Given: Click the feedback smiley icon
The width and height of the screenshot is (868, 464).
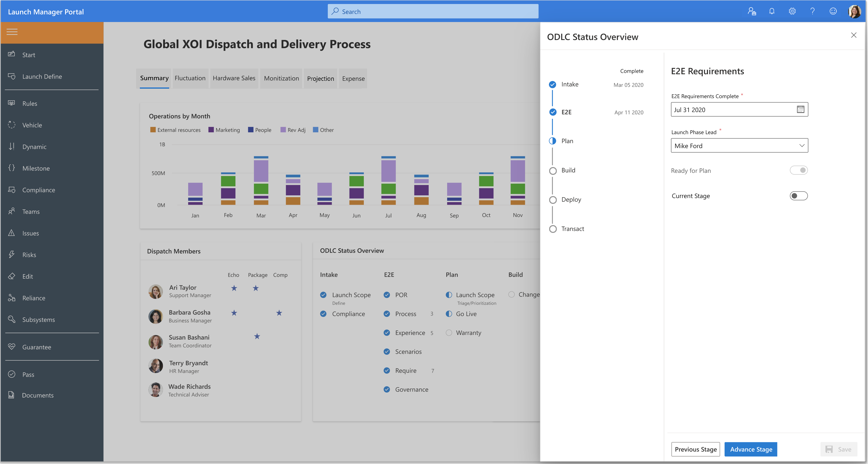Looking at the screenshot, I should [x=833, y=12].
